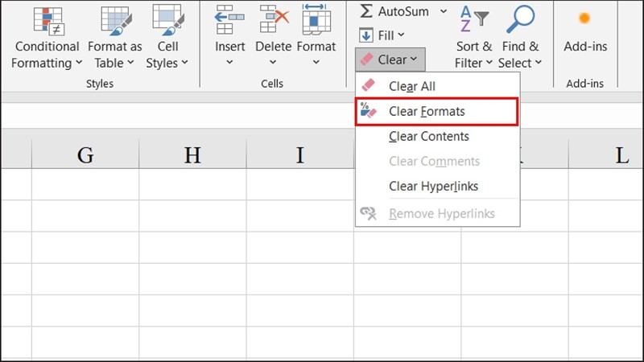644x362 pixels.
Task: Click the Insert cells icon
Action: tap(229, 19)
